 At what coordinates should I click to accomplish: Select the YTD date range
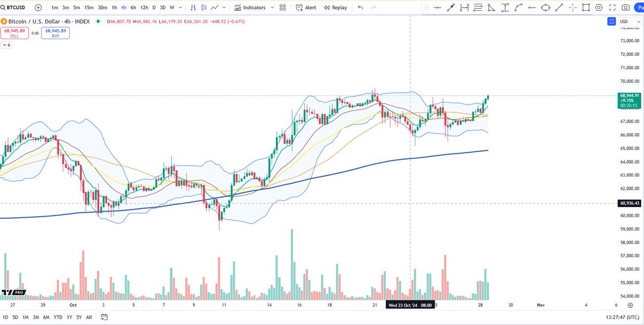(x=58, y=317)
